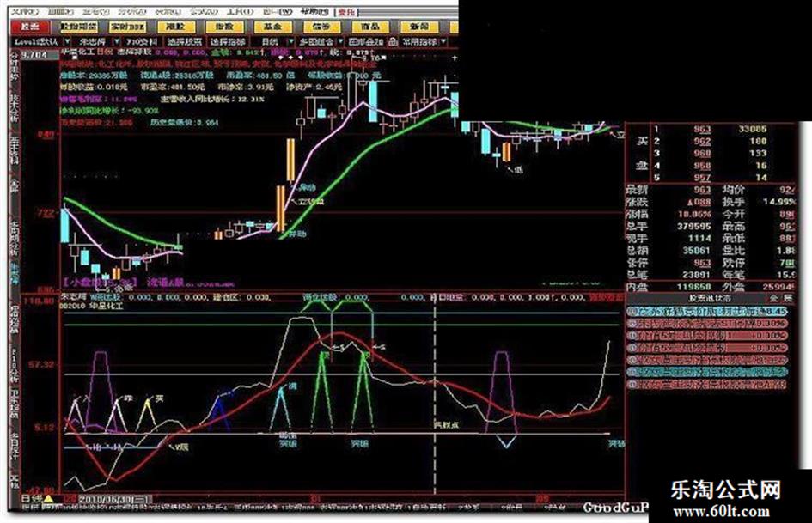Open the 日线 period dropdown
The height and width of the screenshot is (523, 812).
coord(291,41)
